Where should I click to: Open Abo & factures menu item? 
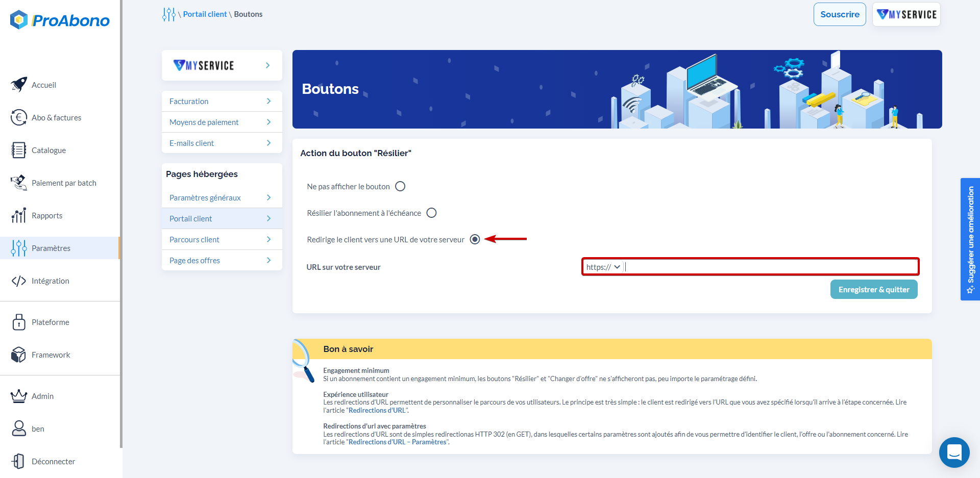point(56,117)
